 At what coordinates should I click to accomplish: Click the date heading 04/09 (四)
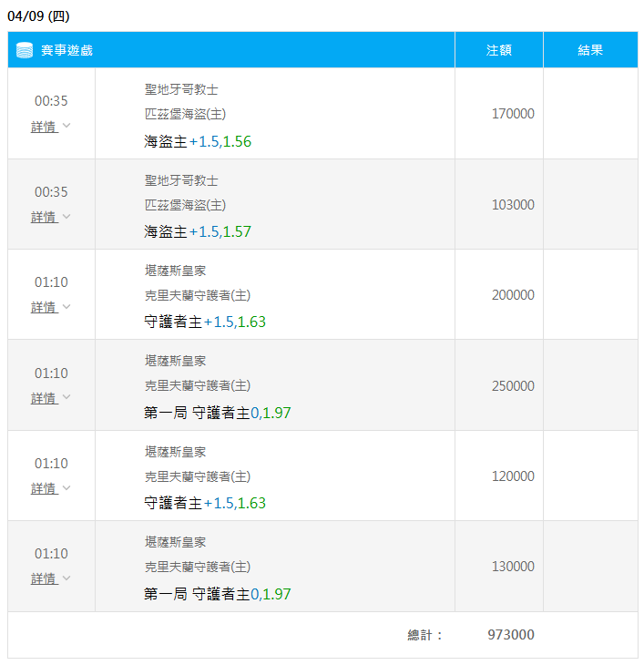38,15
